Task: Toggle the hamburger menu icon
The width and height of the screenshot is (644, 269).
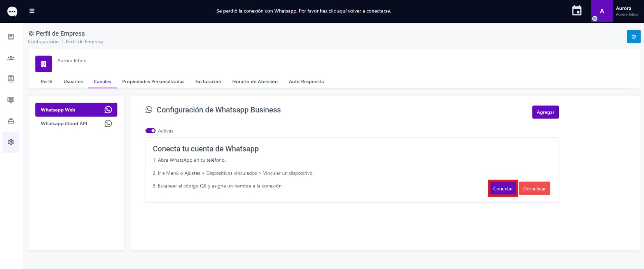Action: 32,11
